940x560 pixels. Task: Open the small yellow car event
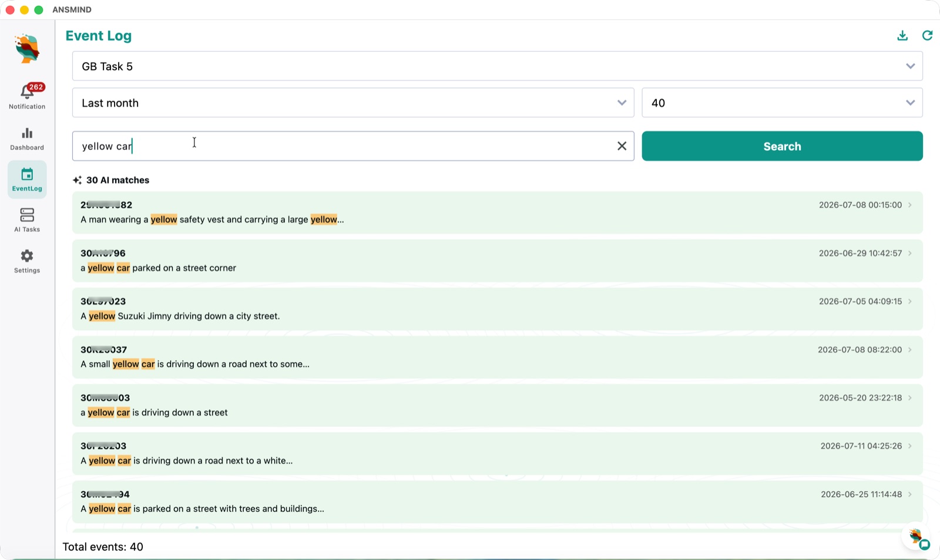pos(497,357)
